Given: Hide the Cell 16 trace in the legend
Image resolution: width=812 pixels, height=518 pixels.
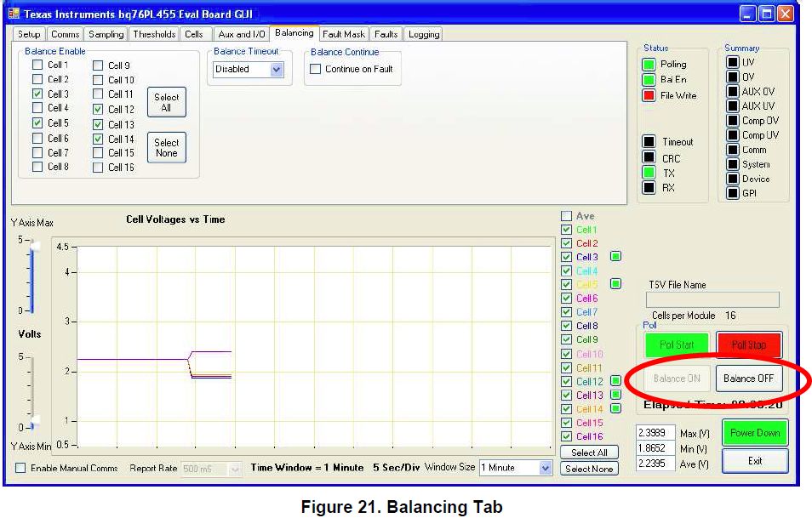Looking at the screenshot, I should click(567, 436).
